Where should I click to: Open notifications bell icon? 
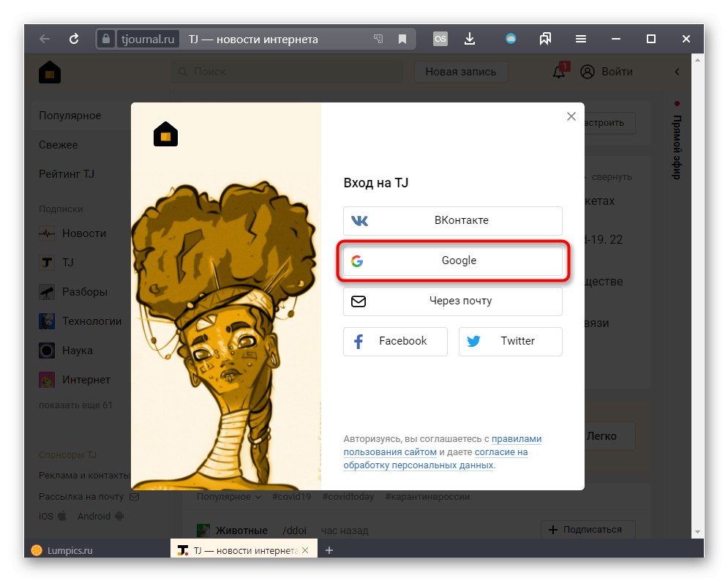[x=560, y=72]
